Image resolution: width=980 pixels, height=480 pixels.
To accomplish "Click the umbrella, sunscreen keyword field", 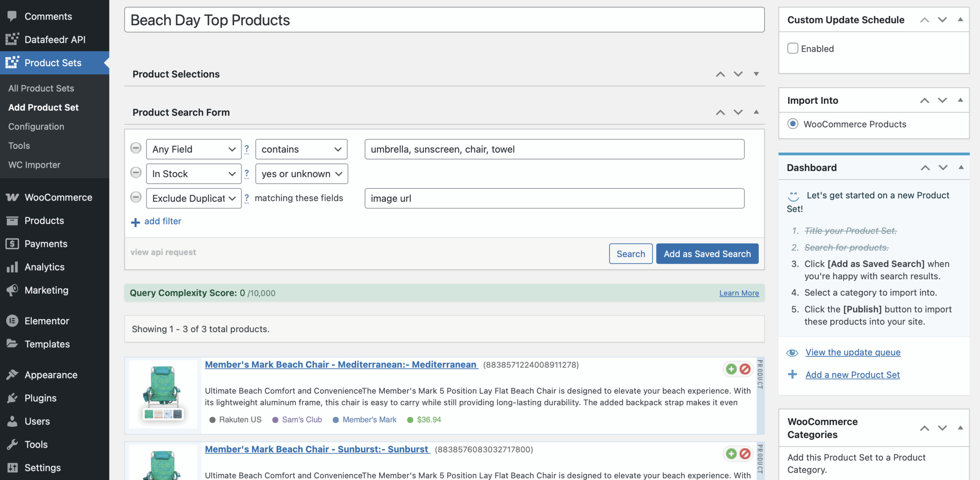I will (554, 149).
